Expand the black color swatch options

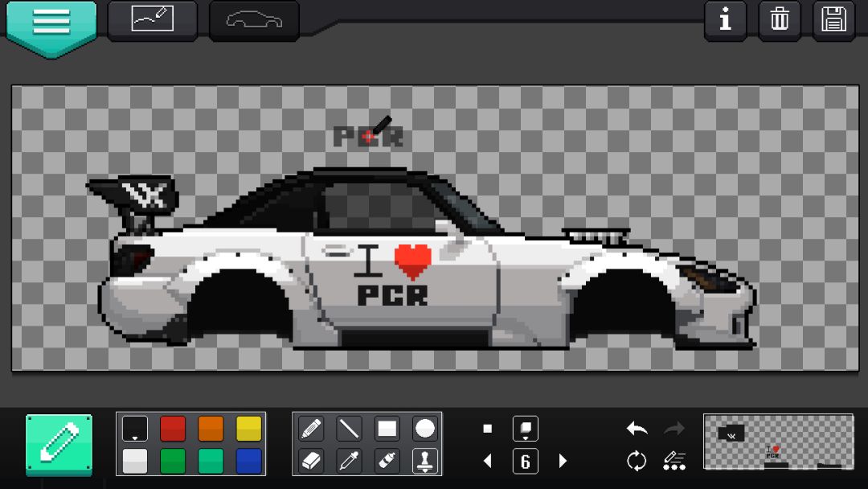coord(135,429)
